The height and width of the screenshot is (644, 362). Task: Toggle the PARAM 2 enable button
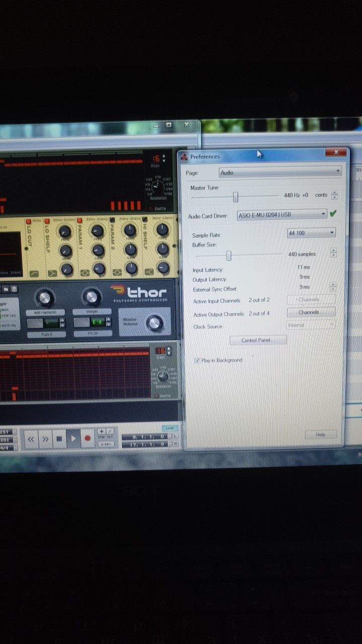click(113, 220)
